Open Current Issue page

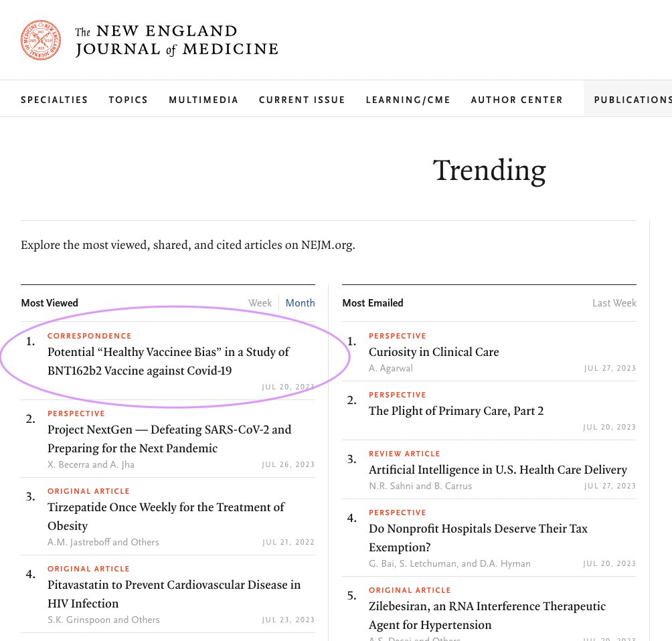[302, 100]
